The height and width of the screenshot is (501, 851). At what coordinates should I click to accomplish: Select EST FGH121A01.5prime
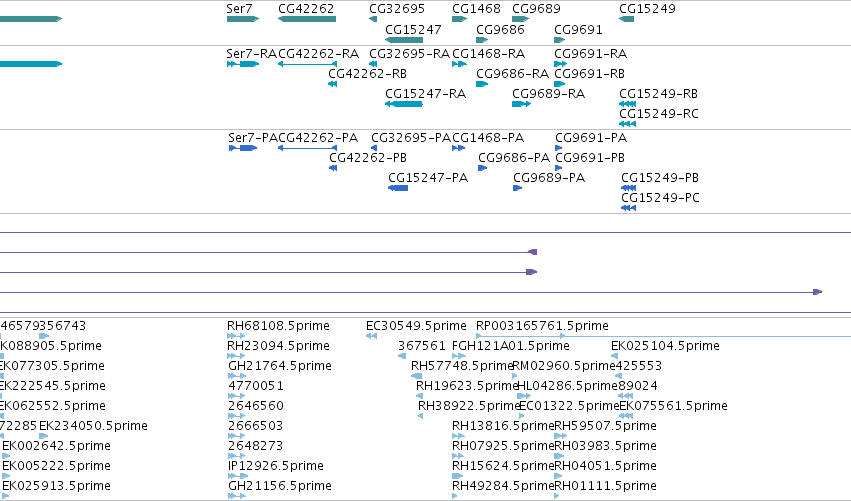click(x=511, y=346)
